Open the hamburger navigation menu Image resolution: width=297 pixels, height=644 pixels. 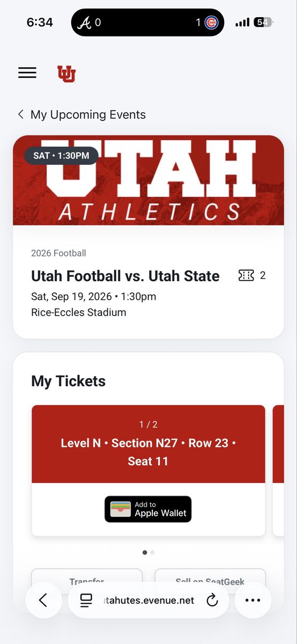[x=27, y=73]
